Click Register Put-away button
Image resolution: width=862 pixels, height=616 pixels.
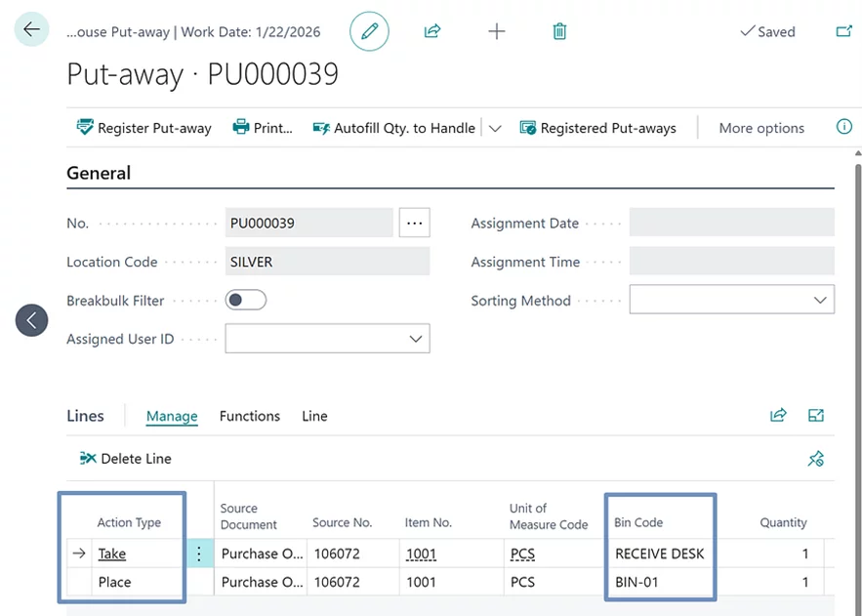click(144, 128)
